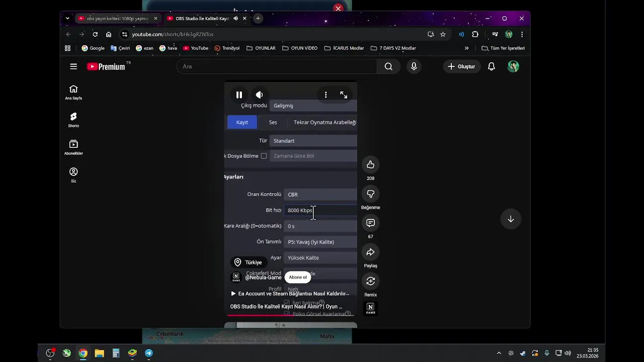
Task: Go to the next Short with down arrow
Action: (x=511, y=219)
